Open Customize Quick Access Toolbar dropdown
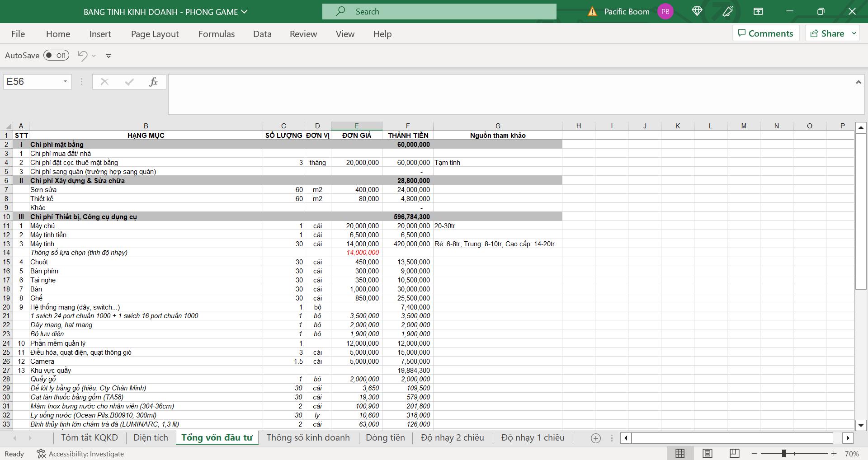The image size is (868, 460). (x=108, y=56)
